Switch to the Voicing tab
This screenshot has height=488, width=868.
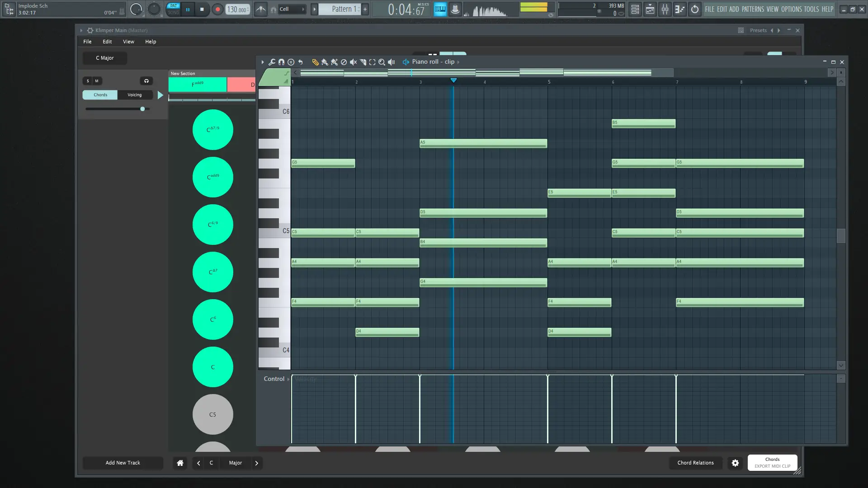tap(134, 95)
